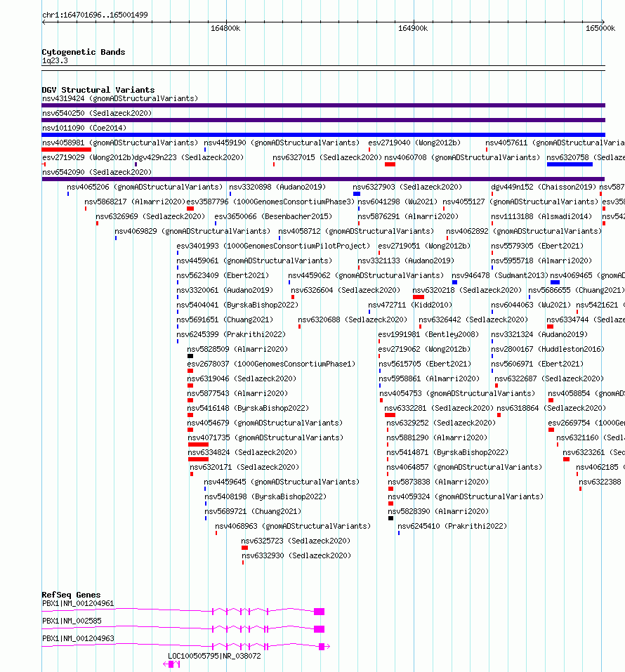Screen dimensions: 625x672
Task: Select the nsv6542090 Sedlazeck2020 bar
Action: (x=323, y=179)
